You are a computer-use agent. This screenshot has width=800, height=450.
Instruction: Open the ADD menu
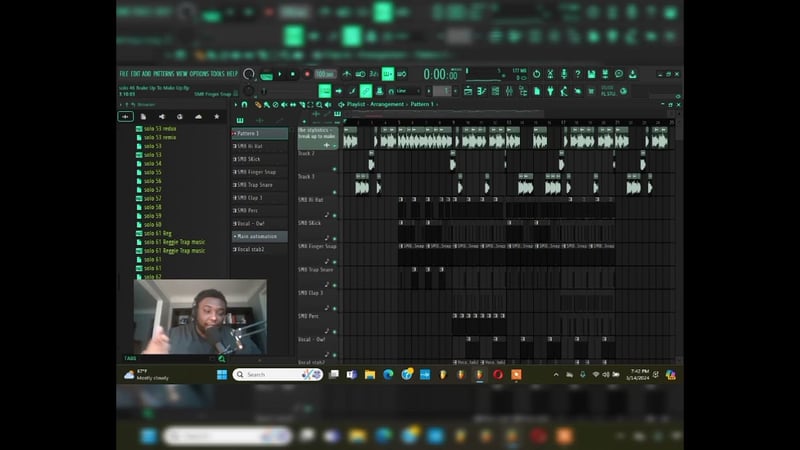pyautogui.click(x=147, y=74)
